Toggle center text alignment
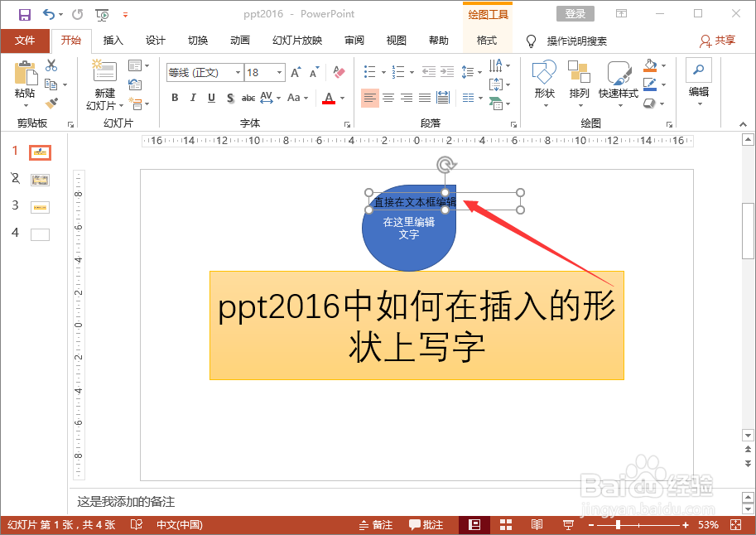This screenshot has width=756, height=535. pos(389,98)
